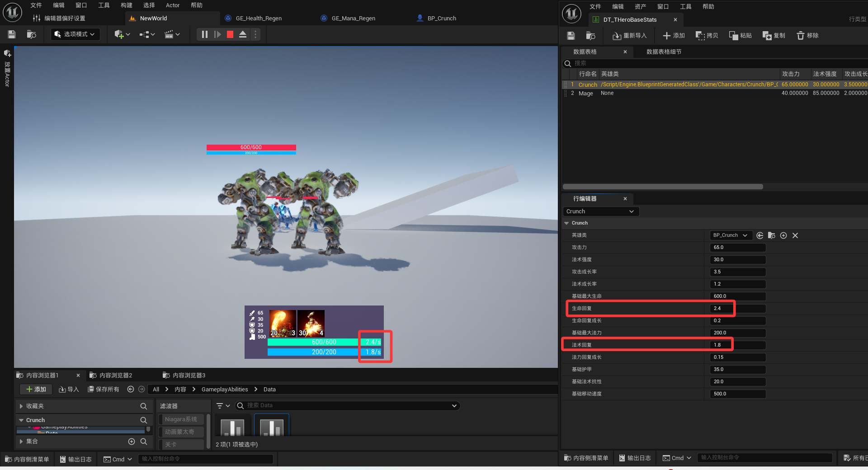Viewport: 868px width, 470px height.
Task: Browse to BP_Crunch in content browser
Action: click(x=772, y=235)
